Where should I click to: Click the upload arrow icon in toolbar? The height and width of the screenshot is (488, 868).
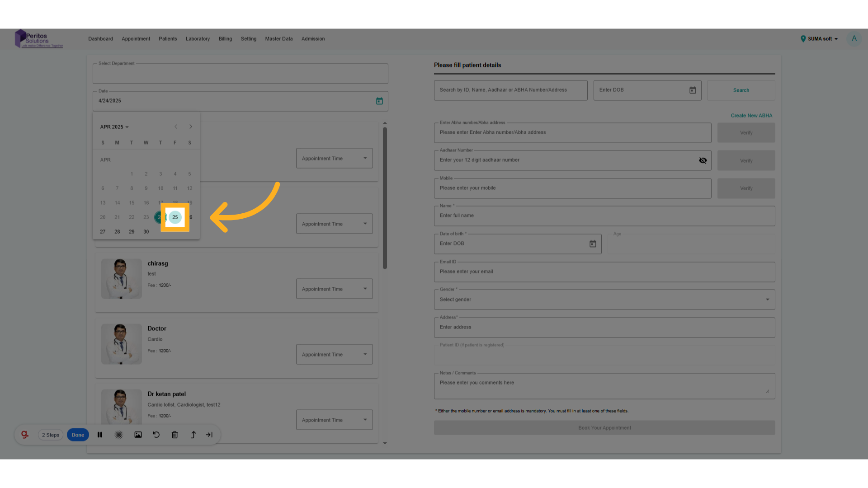click(x=193, y=434)
